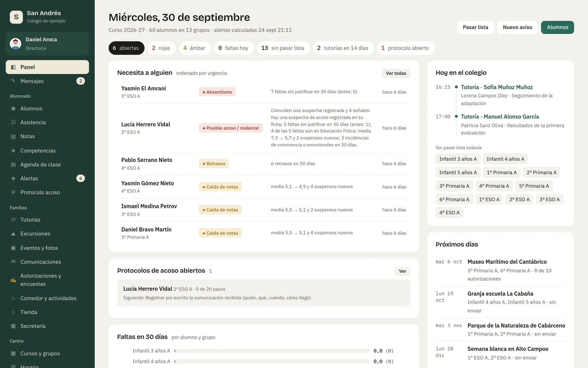Viewport: 588px width, 368px height.
Task: Create a Nuevo aviso
Action: [517, 27]
